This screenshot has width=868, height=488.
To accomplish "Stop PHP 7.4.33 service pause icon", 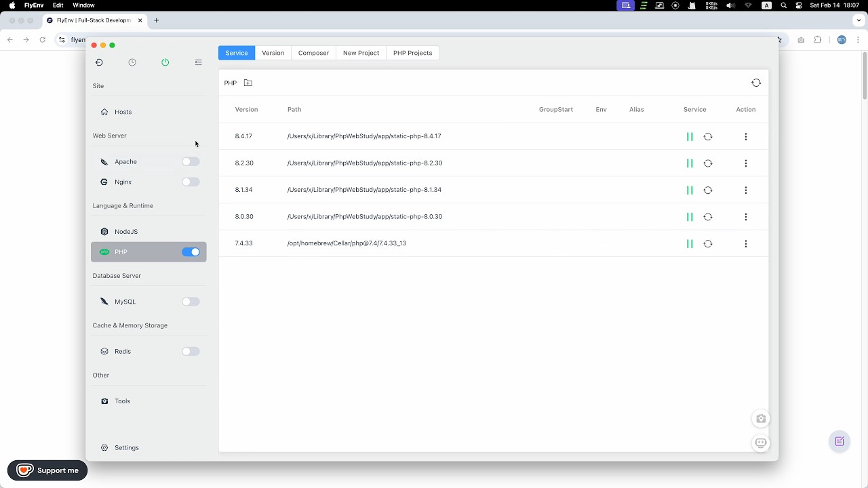I will click(x=690, y=243).
